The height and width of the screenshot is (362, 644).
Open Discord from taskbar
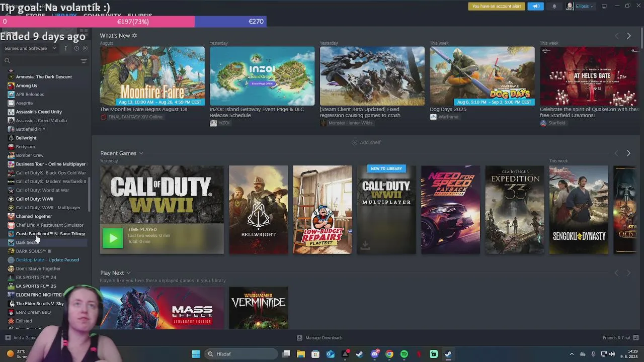(x=374, y=354)
